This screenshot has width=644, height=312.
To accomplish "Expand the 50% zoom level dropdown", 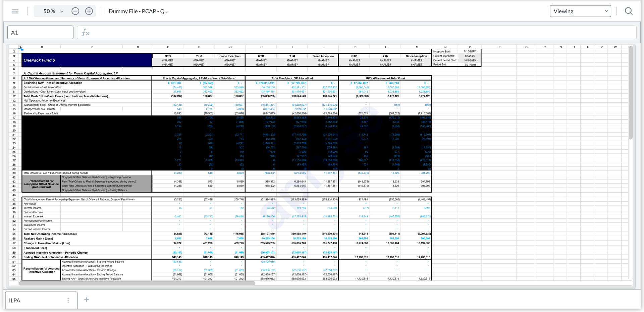I will click(x=53, y=11).
